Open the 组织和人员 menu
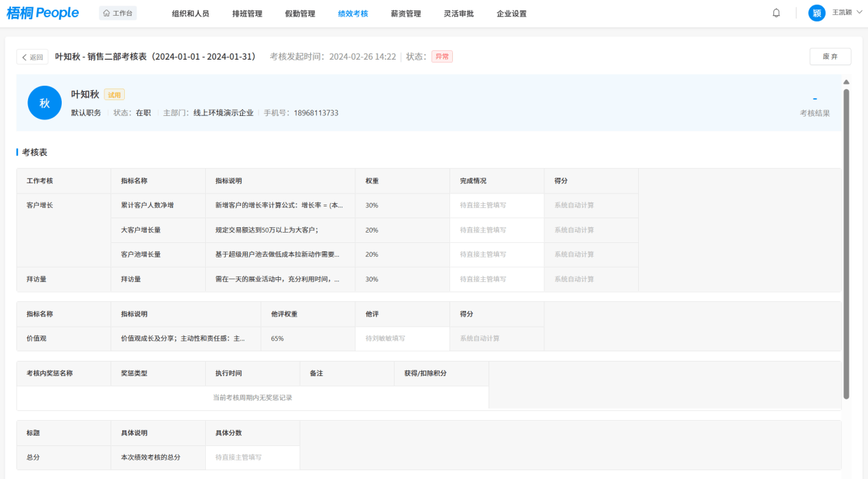This screenshot has width=868, height=479. point(190,14)
